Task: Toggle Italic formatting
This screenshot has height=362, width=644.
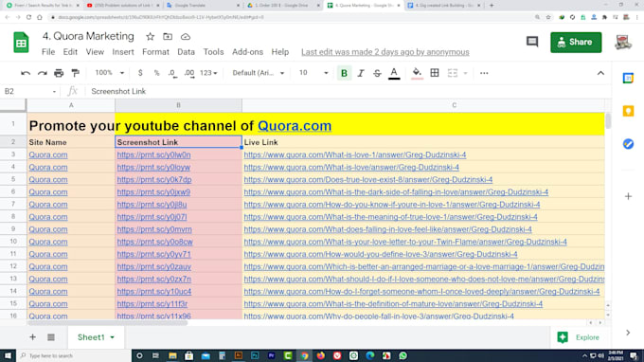Action: click(361, 73)
